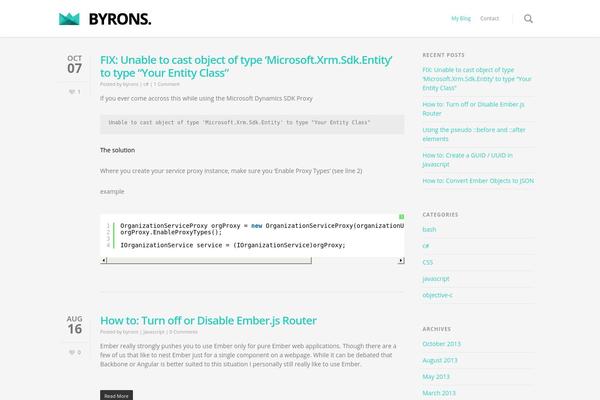The image size is (600, 400).
Task: Click the CATEGORIES heading
Action: 440,215
